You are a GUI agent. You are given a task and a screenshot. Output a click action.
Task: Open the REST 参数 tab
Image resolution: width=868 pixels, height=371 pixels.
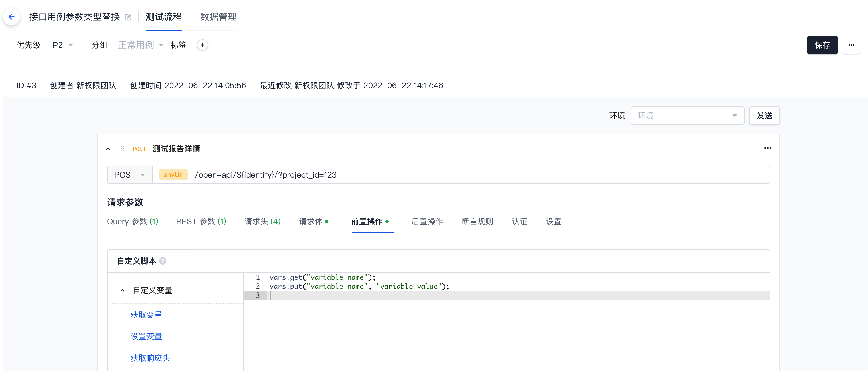pyautogui.click(x=201, y=221)
